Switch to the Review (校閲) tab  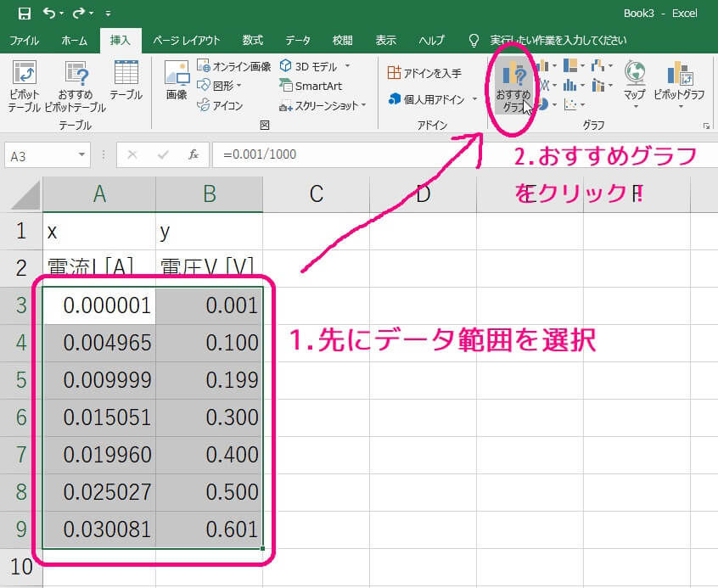pyautogui.click(x=343, y=40)
